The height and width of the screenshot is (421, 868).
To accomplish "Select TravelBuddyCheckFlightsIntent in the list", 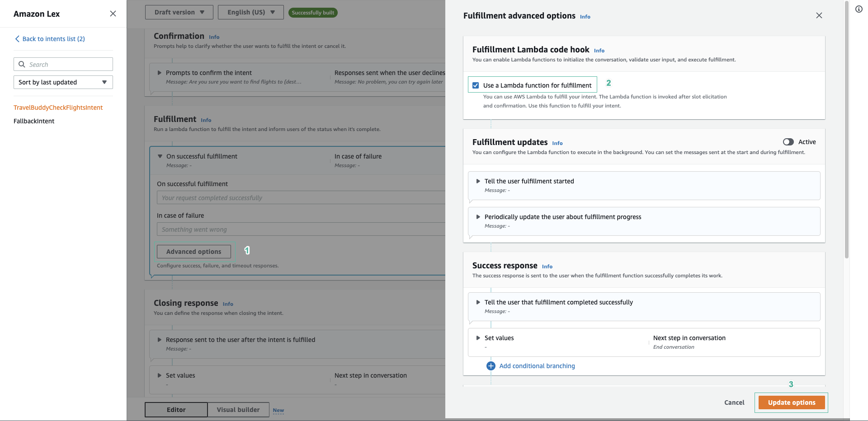I will tap(58, 108).
